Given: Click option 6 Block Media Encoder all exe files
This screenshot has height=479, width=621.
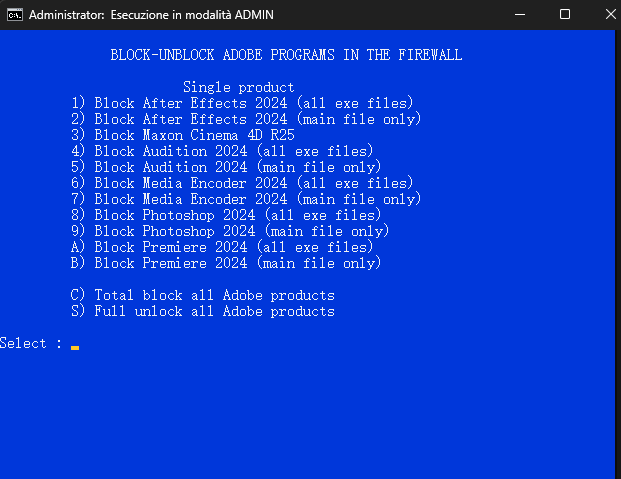Looking at the screenshot, I should tap(242, 183).
